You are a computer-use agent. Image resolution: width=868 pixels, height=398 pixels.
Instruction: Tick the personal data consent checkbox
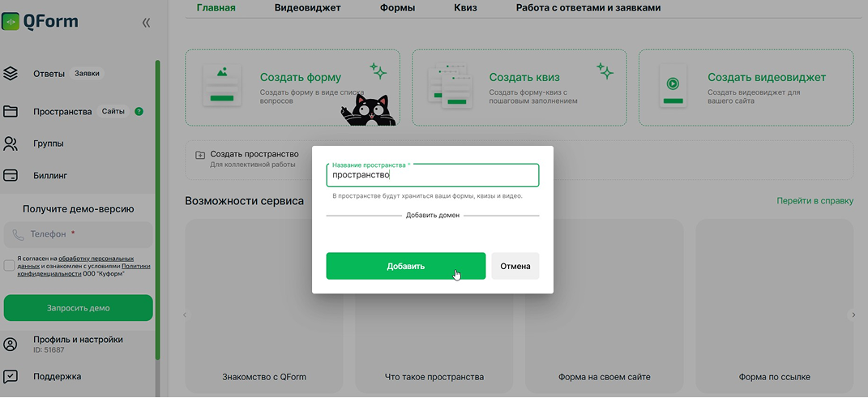[x=9, y=266]
